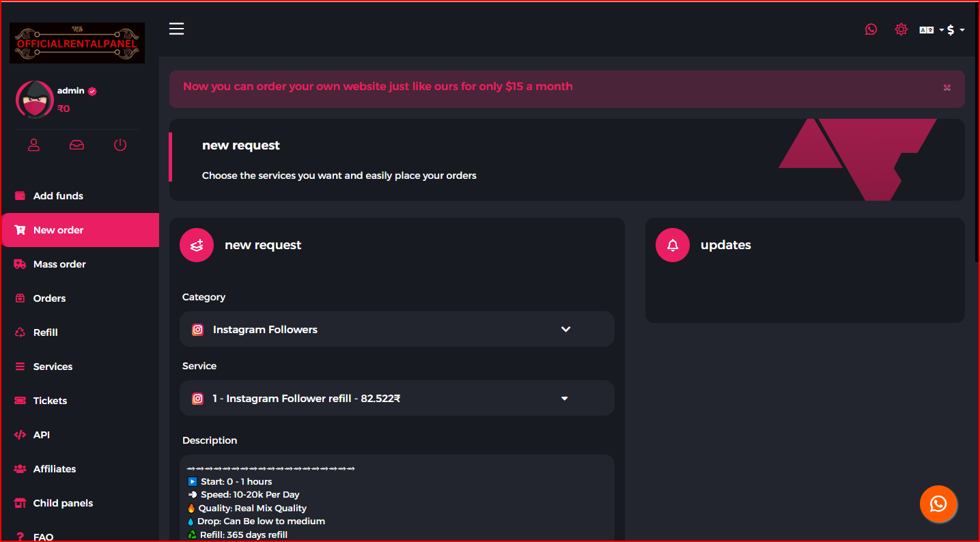Click the updates bell icon
Image resolution: width=980 pixels, height=542 pixels.
click(673, 245)
